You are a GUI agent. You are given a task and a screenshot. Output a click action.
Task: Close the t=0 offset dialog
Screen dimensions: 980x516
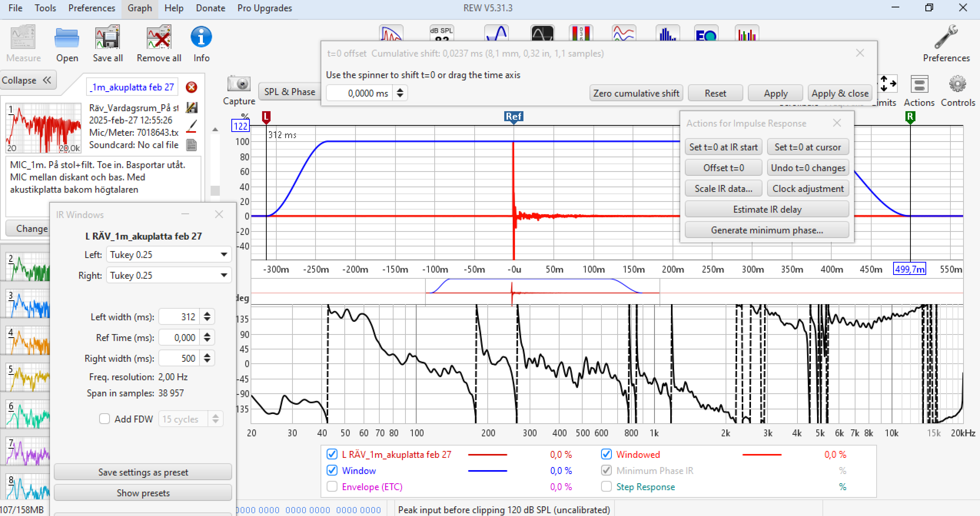pyautogui.click(x=860, y=53)
